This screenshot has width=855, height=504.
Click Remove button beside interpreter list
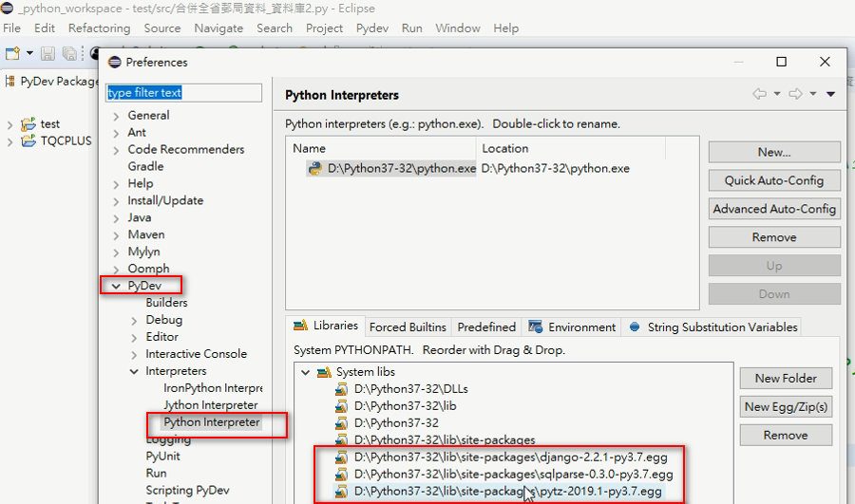(774, 237)
